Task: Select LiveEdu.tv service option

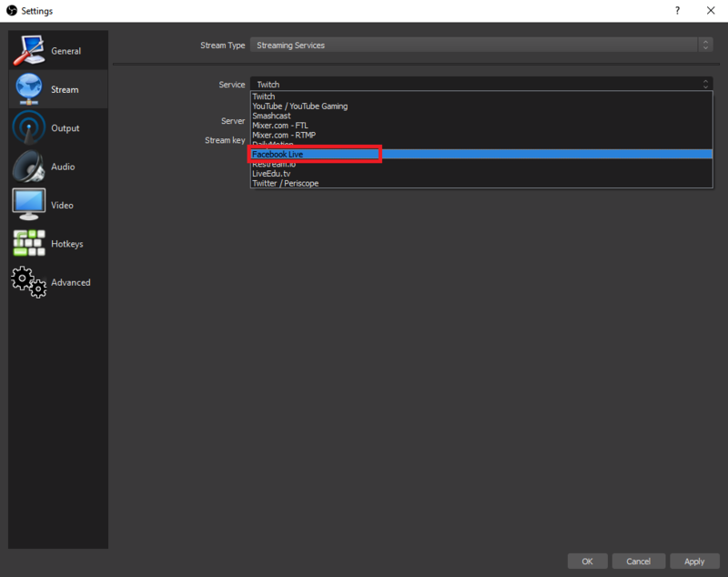Action: [481, 174]
